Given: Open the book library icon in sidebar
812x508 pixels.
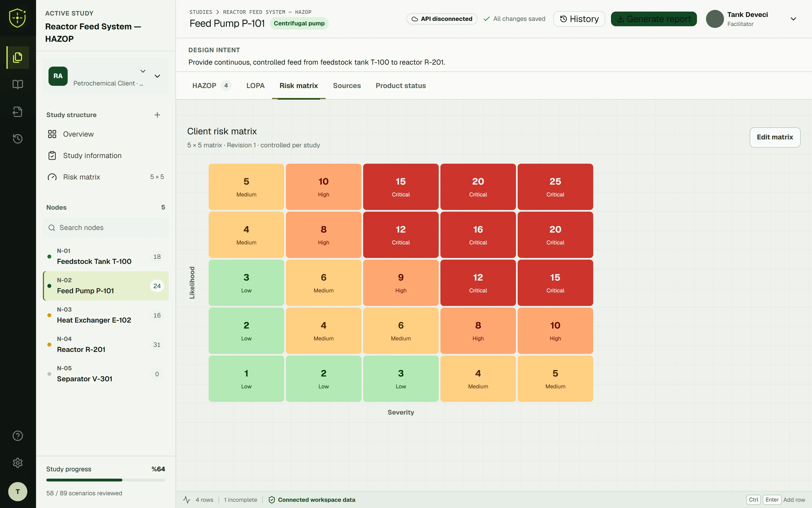Looking at the screenshot, I should coord(18,84).
